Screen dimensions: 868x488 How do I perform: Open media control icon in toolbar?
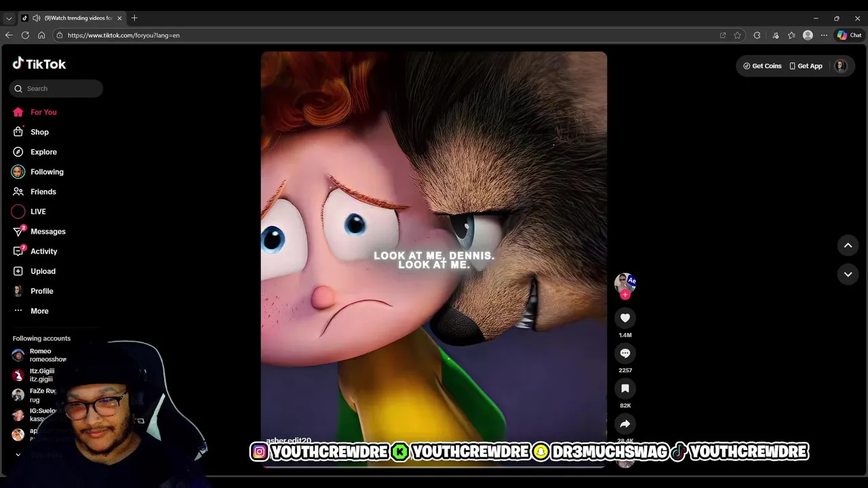[x=776, y=35]
